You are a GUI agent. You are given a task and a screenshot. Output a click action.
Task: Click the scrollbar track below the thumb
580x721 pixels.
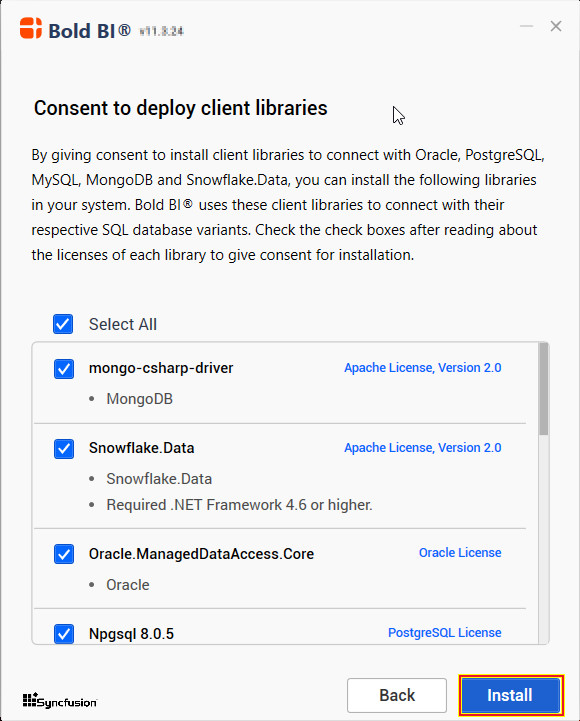(544, 538)
